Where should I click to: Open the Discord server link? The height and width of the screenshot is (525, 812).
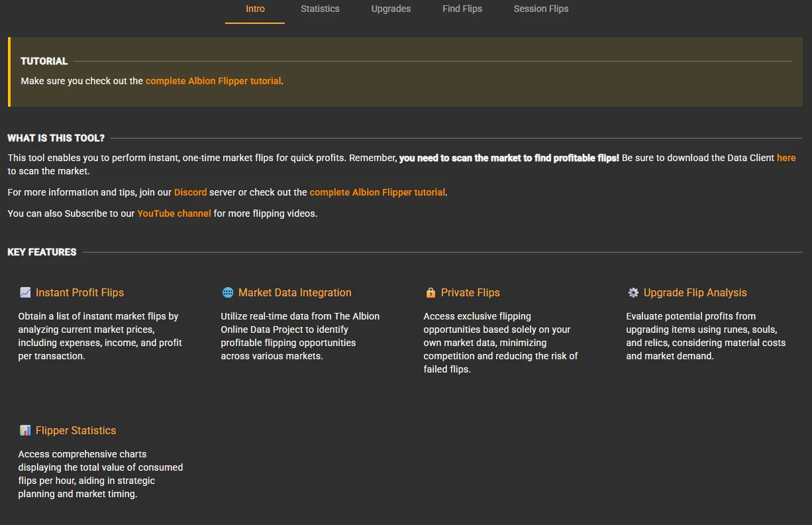pos(190,192)
